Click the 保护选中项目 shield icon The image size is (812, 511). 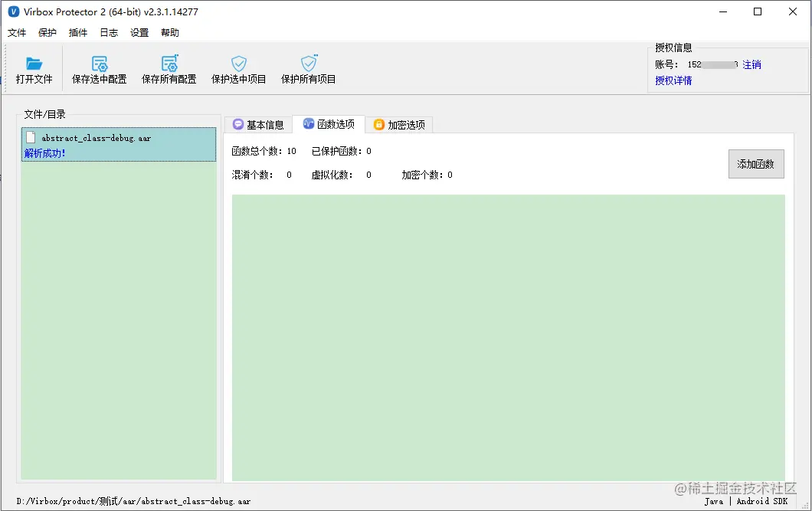tap(239, 64)
